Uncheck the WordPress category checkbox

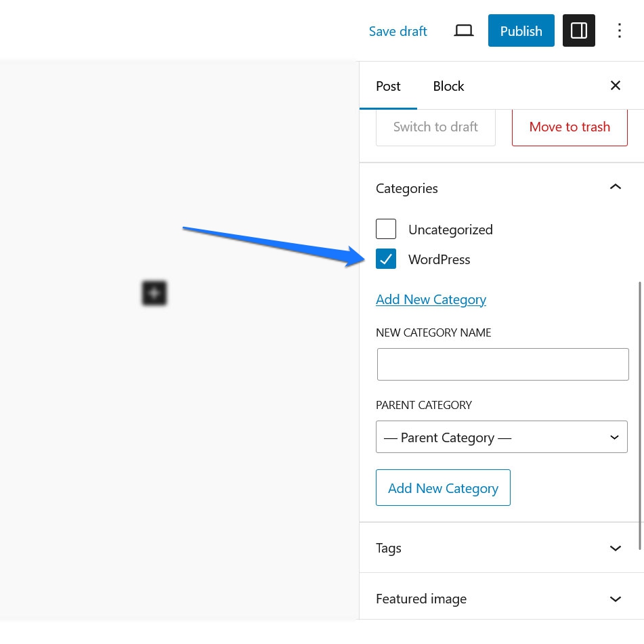[x=386, y=259]
